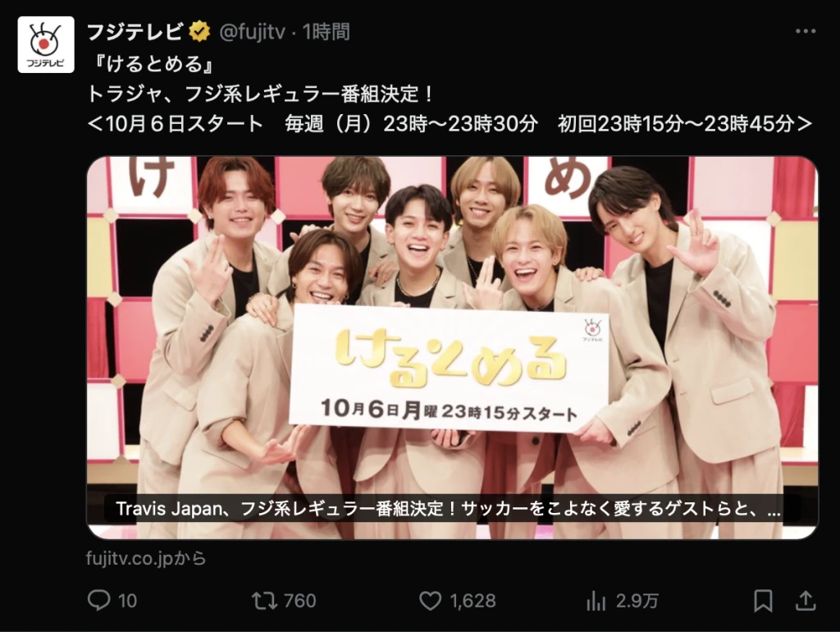The height and width of the screenshot is (632, 840).
Task: Click the reply speech bubble icon
Action: click(x=98, y=600)
